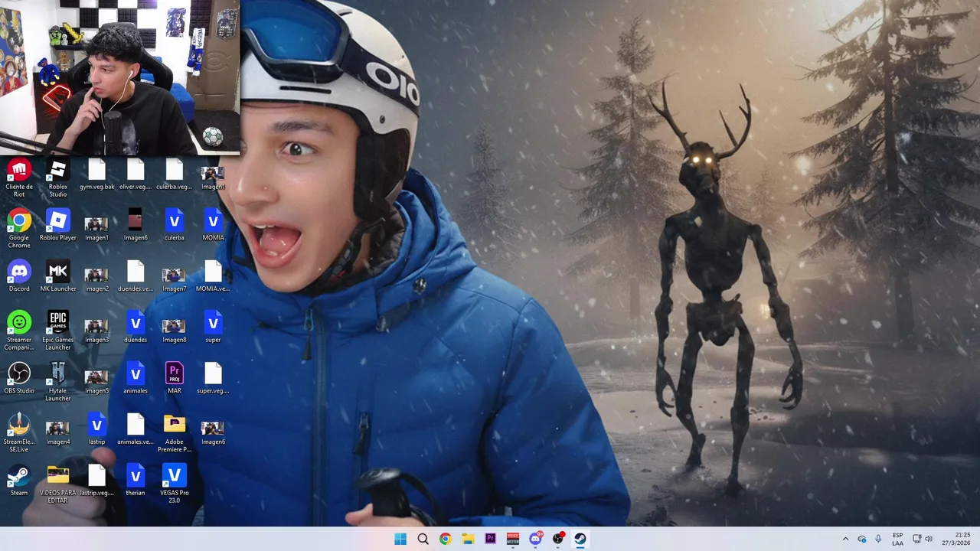The width and height of the screenshot is (980, 551).
Task: Launch the Hytale Launcher shortcut
Action: pos(58,381)
